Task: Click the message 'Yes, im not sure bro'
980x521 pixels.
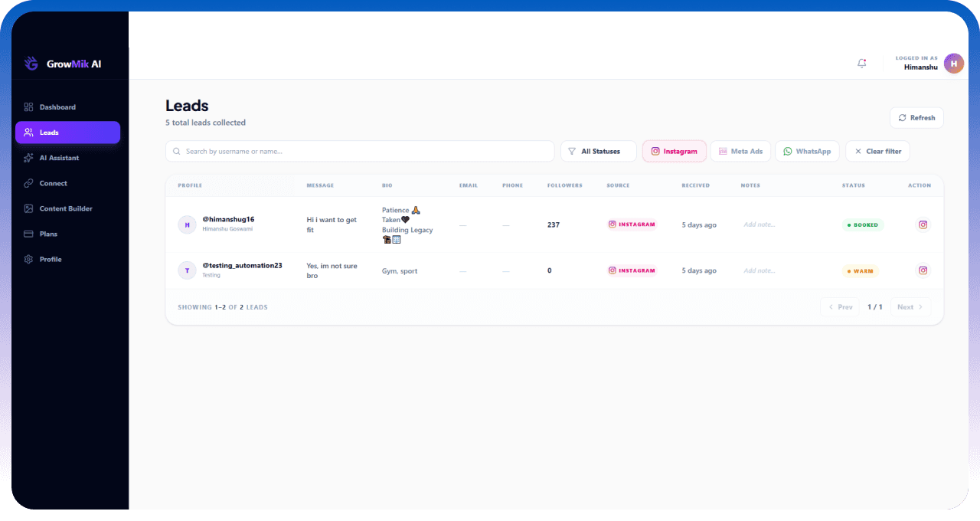Action: [332, 270]
